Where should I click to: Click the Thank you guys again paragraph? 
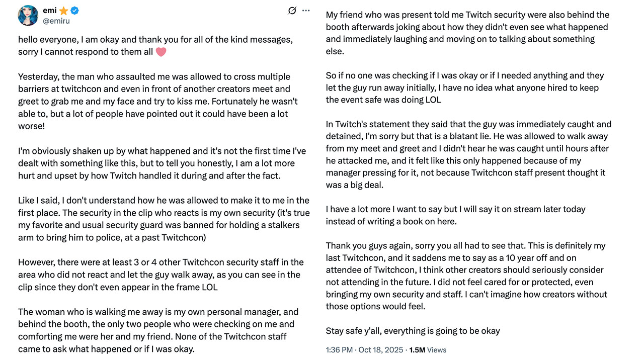click(x=468, y=276)
